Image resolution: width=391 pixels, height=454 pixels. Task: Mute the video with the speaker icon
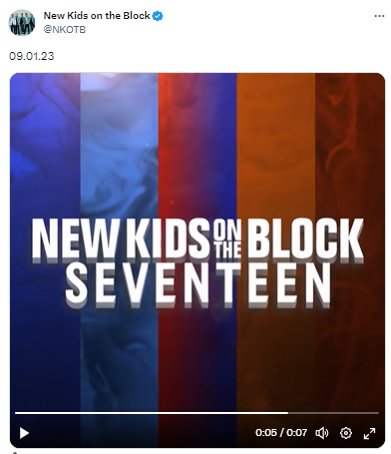pyautogui.click(x=322, y=433)
